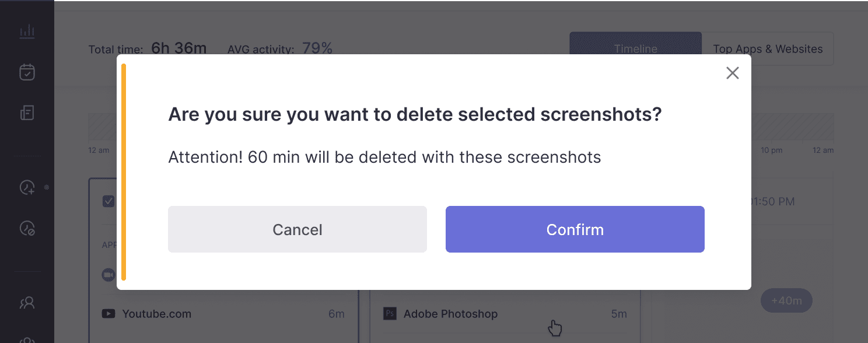Screen dimensions: 868x343
Task: Close the delete confirmation dialog with X
Action: (x=732, y=73)
